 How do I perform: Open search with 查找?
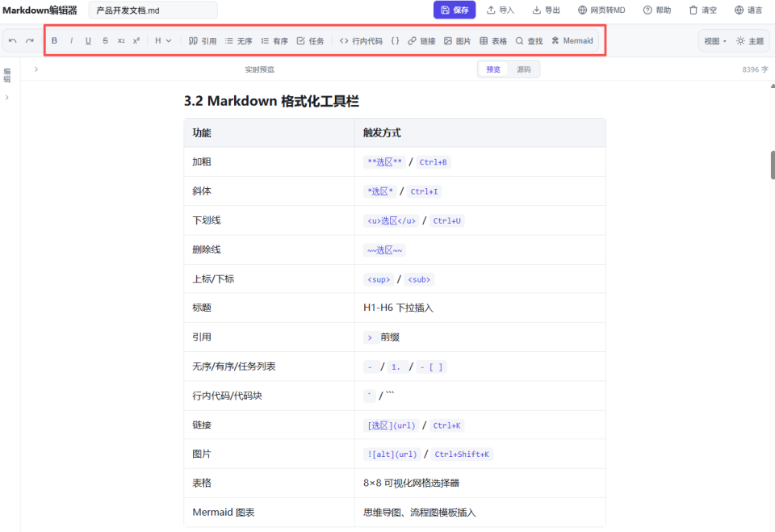[x=529, y=41]
